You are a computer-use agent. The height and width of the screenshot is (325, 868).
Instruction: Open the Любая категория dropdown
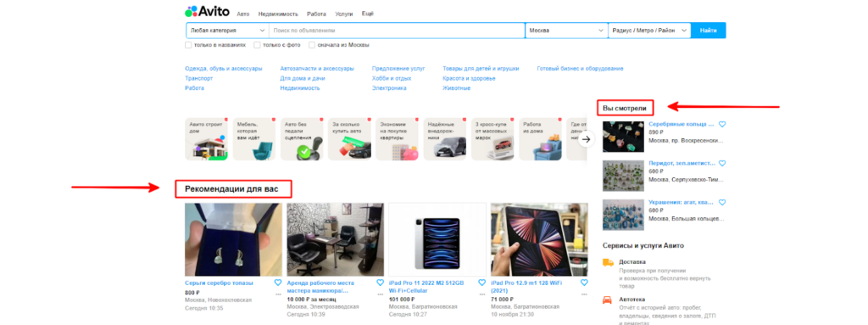pos(227,31)
